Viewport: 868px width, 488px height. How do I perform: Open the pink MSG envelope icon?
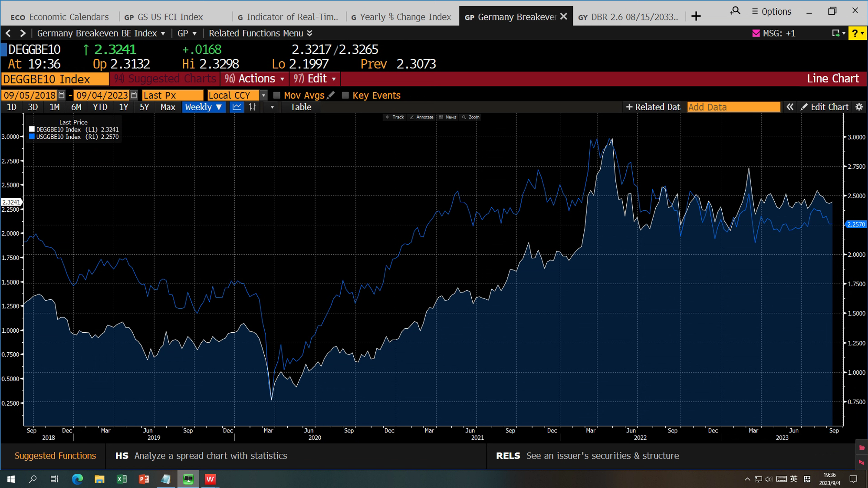(x=756, y=33)
